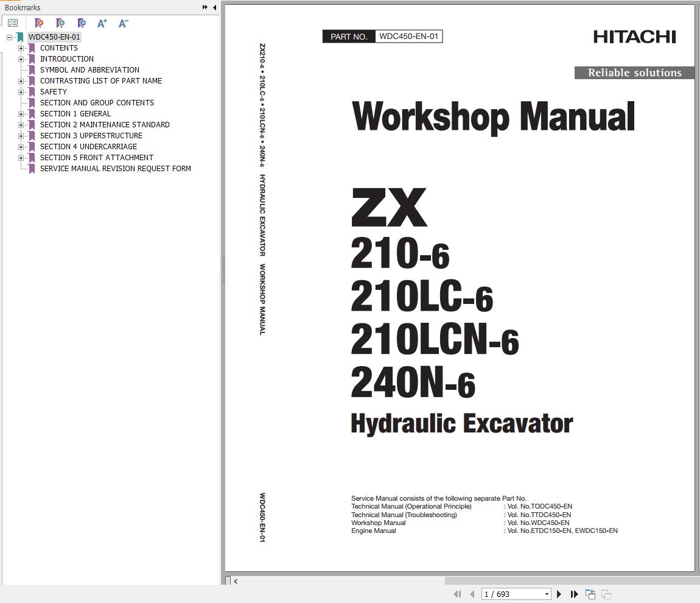Click the go to current bookmark icon
The image size is (700, 603).
coord(81,23)
